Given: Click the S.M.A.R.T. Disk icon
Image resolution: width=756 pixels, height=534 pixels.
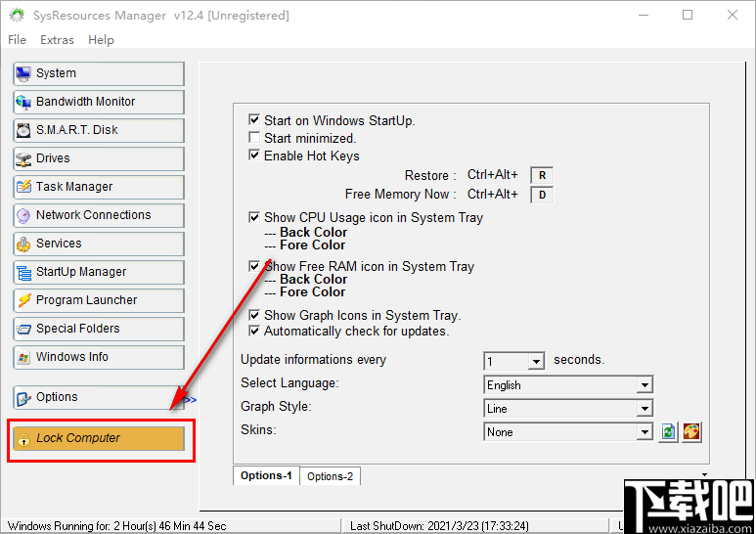Looking at the screenshot, I should 23,130.
